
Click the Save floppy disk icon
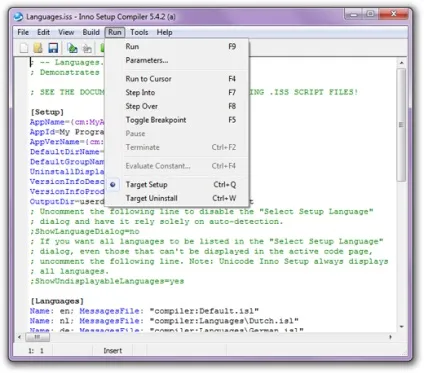(53, 48)
